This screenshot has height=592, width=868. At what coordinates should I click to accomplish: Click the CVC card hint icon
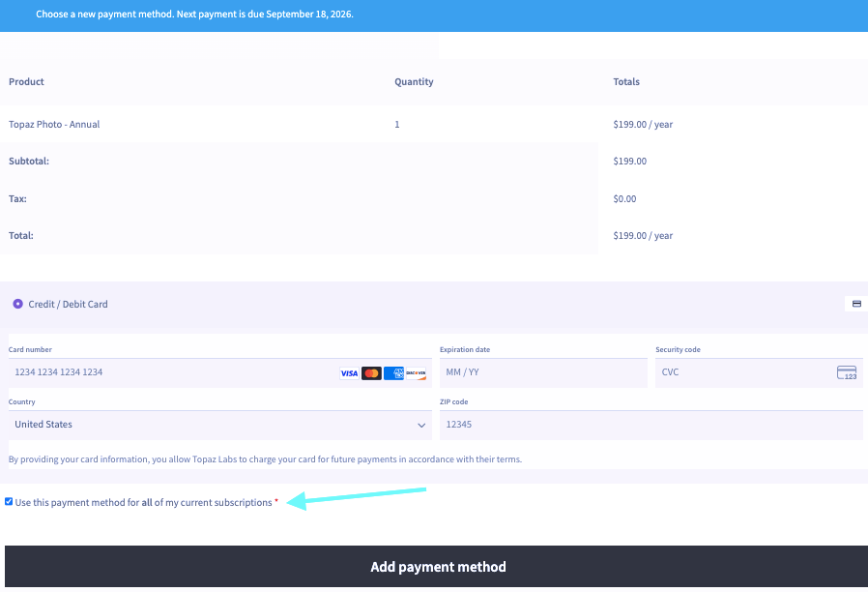coord(847,372)
